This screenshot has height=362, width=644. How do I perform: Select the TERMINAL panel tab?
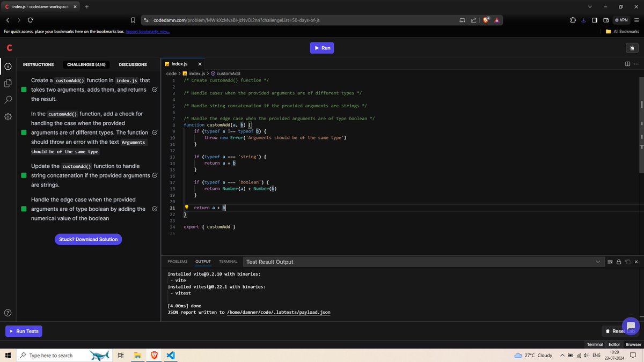tap(228, 262)
